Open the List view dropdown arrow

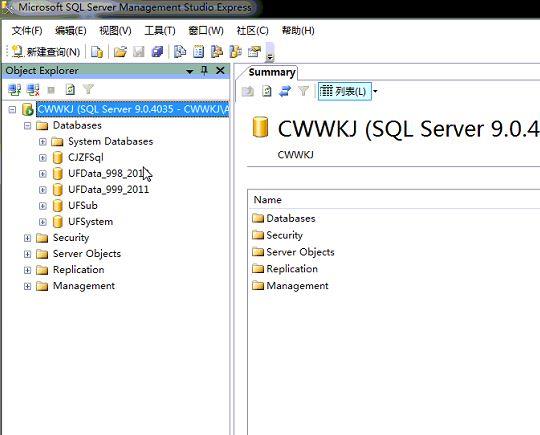click(375, 91)
